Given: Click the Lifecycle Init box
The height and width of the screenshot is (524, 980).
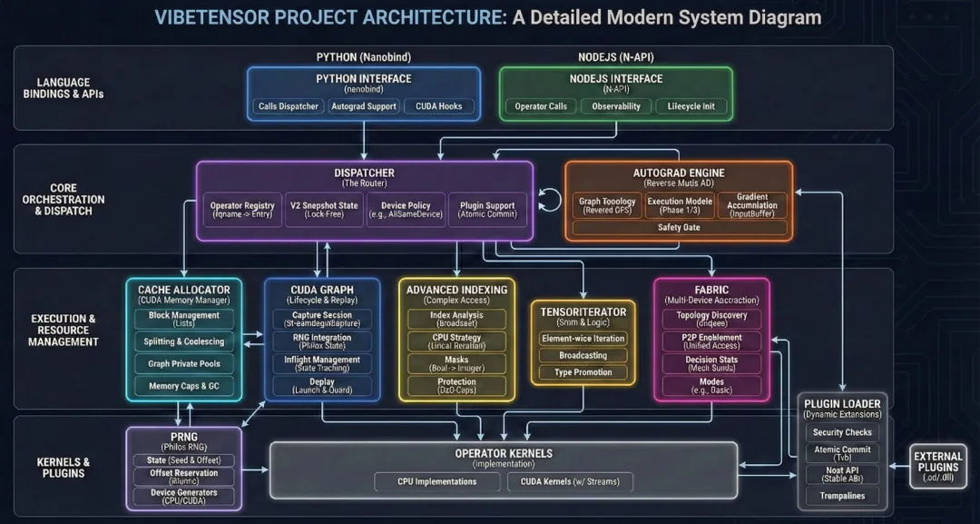Looking at the screenshot, I should pos(691,106).
